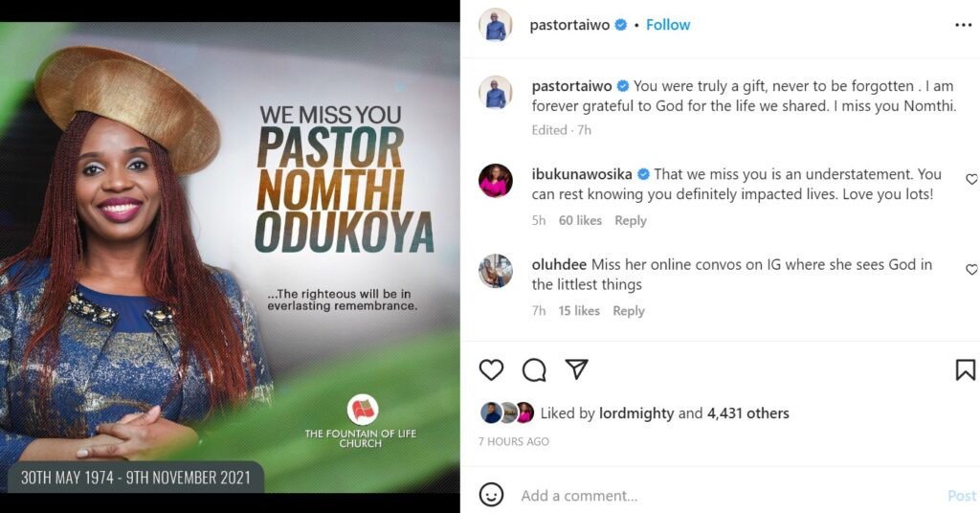Viewport: 980px width, 513px height.
Task: Open ibukunawosika's profile avatar
Action: 496,181
